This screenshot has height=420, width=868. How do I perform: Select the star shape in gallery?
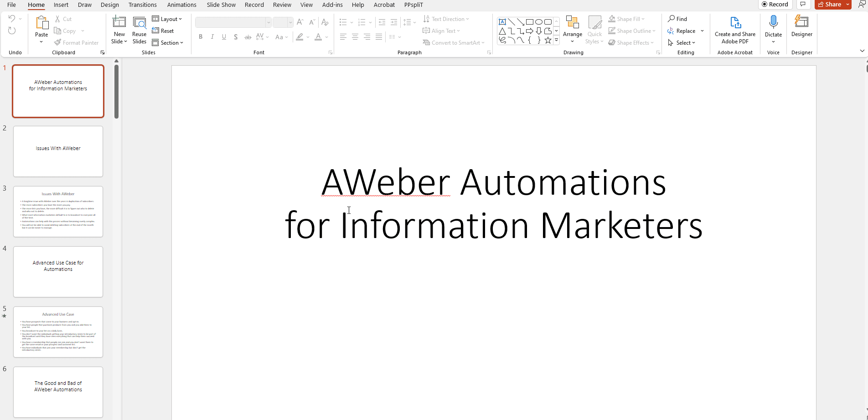(x=548, y=40)
